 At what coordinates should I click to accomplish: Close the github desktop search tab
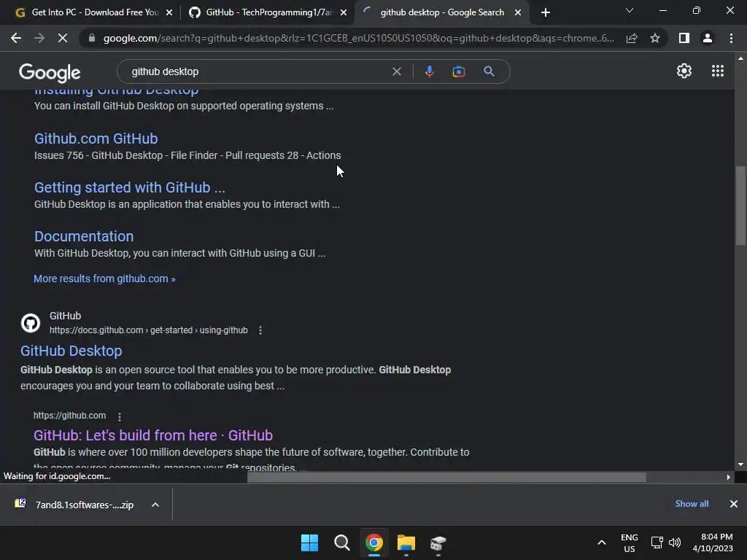[x=518, y=12]
